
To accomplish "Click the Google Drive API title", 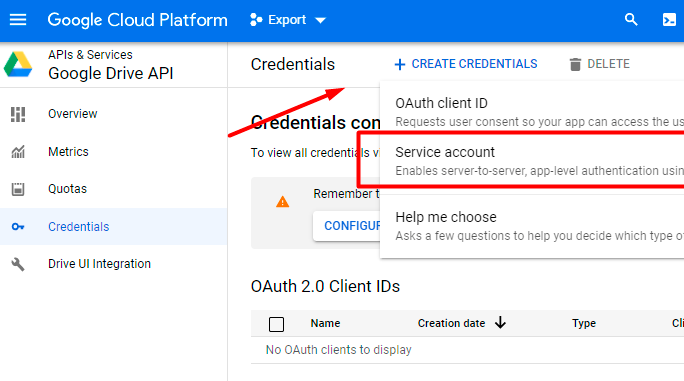I will [x=111, y=73].
